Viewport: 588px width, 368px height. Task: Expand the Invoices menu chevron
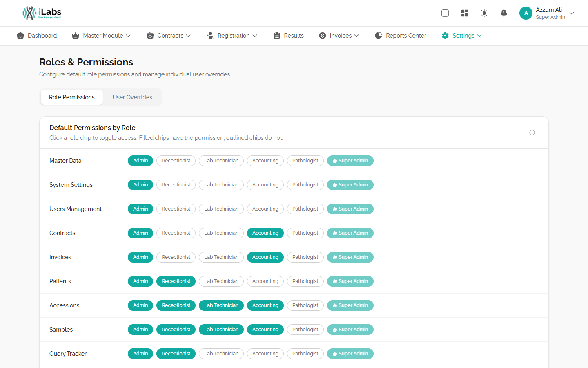pos(356,36)
